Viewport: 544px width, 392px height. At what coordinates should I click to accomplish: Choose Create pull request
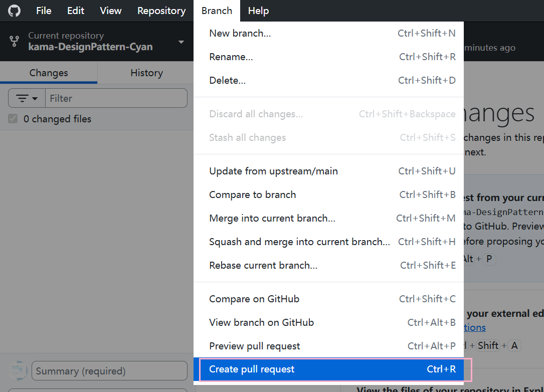[x=328, y=369]
